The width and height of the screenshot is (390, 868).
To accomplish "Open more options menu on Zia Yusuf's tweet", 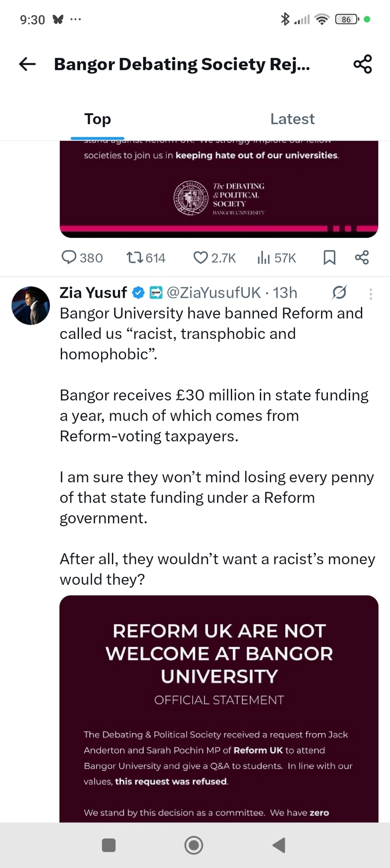I will 370,294.
